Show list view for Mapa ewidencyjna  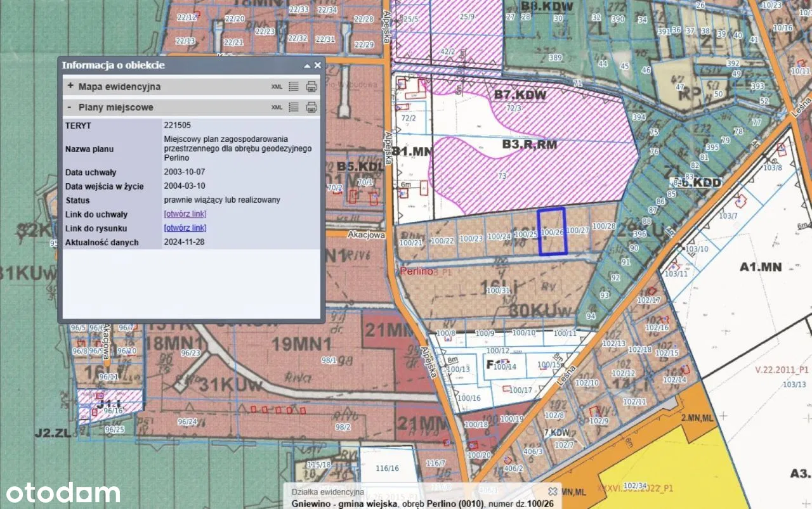click(x=294, y=87)
